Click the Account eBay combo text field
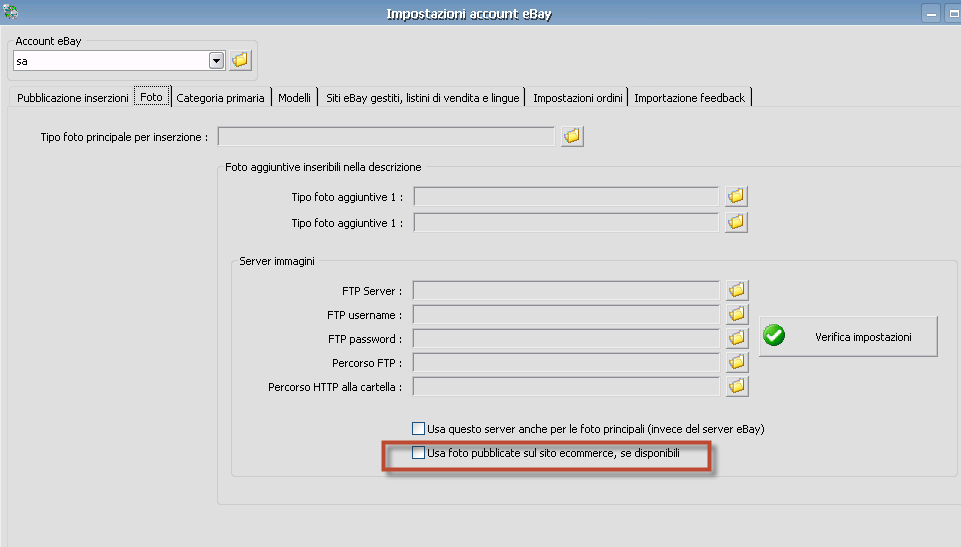961x547 pixels. coord(111,61)
